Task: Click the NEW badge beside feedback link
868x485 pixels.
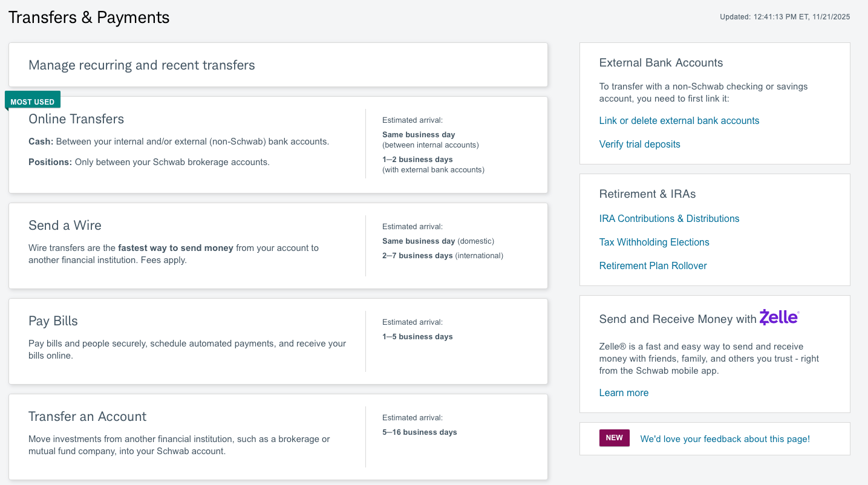Action: coord(614,438)
